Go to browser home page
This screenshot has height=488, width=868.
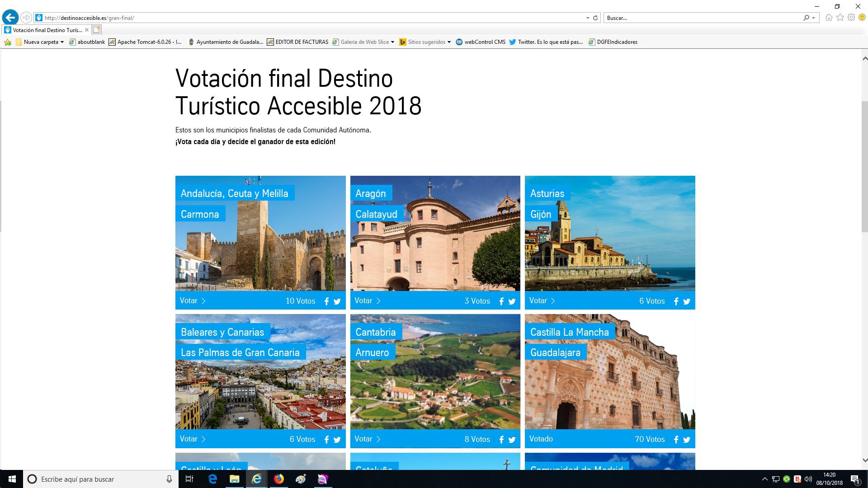[829, 18]
